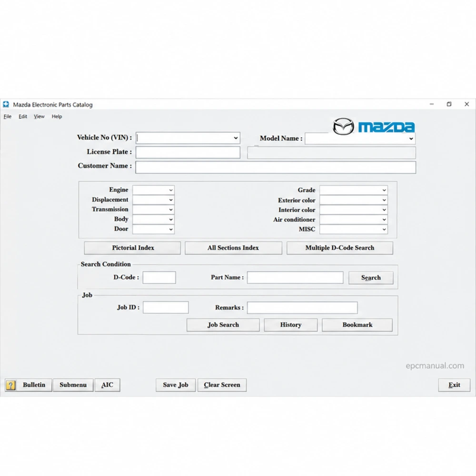476x476 pixels.
Task: Click the AIC button
Action: (107, 385)
